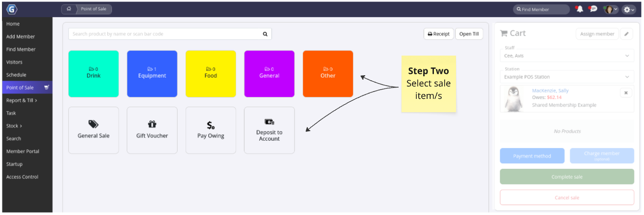Click the pencil edit icon in Cart

626,34
